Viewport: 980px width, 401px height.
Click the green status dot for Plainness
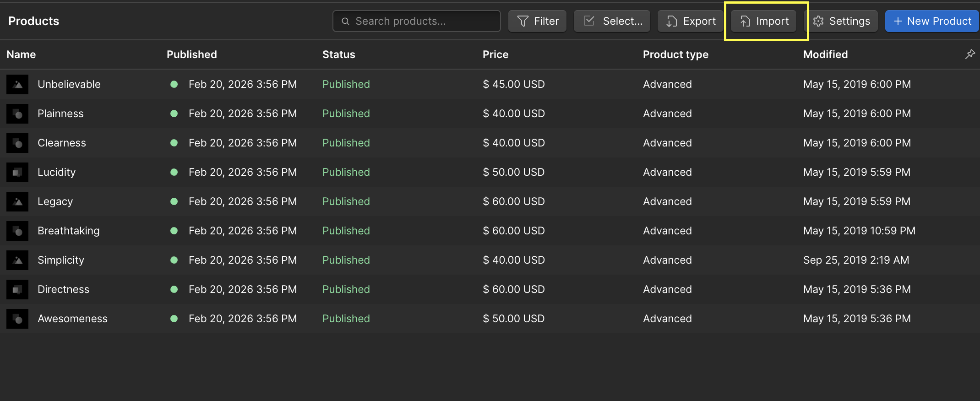pos(174,114)
